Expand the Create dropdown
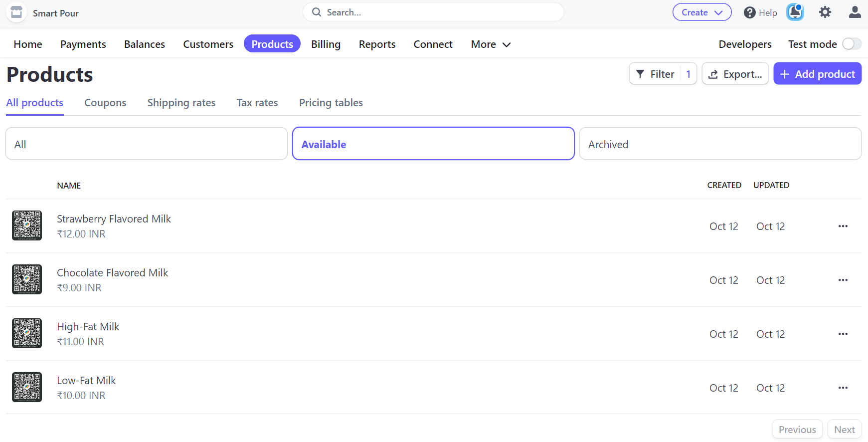The image size is (868, 442). (701, 12)
